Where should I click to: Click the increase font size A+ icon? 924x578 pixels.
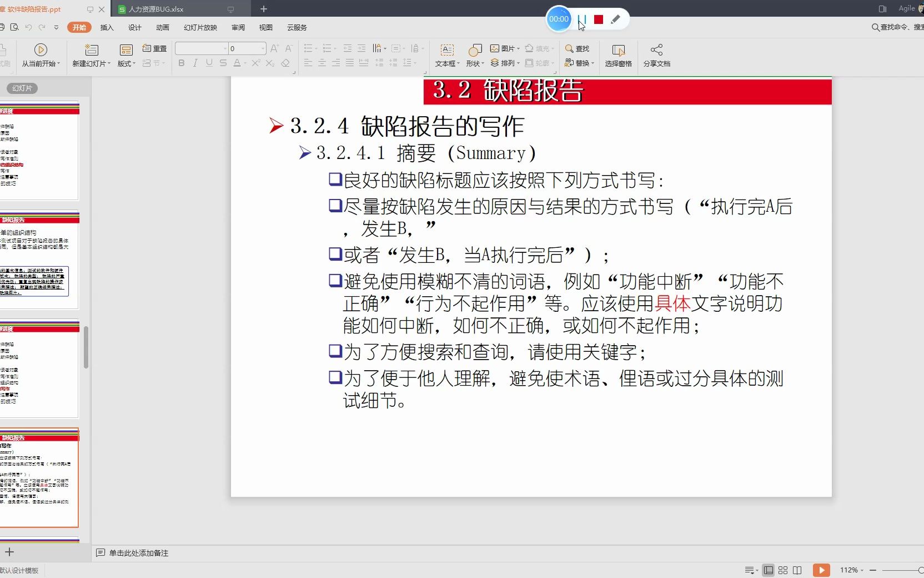pyautogui.click(x=274, y=48)
